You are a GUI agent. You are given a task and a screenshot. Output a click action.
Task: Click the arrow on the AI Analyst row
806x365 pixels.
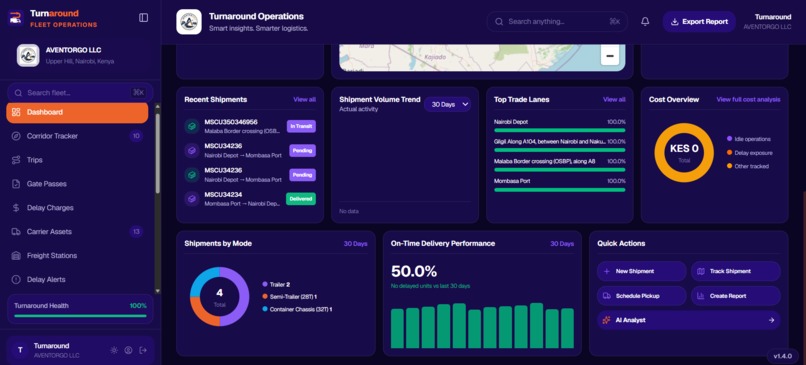[x=771, y=320]
